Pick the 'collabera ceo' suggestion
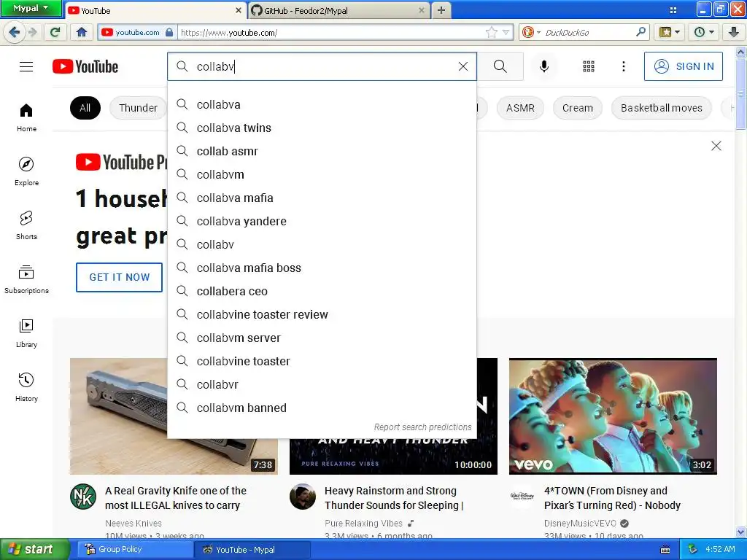747x560 pixels. pos(322,291)
